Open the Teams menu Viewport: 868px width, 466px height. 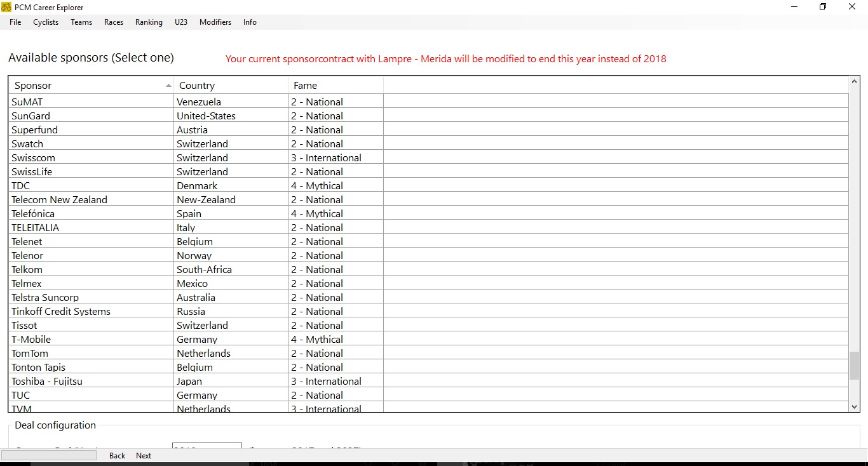pyautogui.click(x=81, y=22)
